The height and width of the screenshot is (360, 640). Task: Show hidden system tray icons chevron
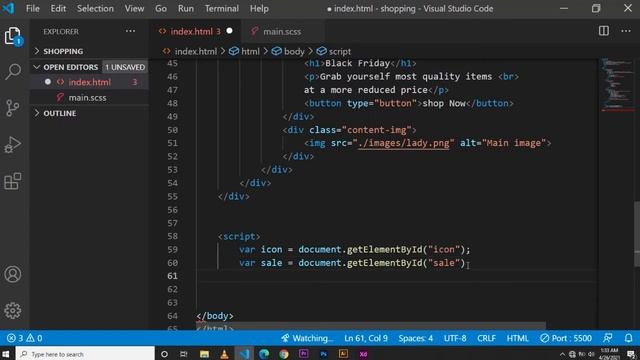coord(562,354)
